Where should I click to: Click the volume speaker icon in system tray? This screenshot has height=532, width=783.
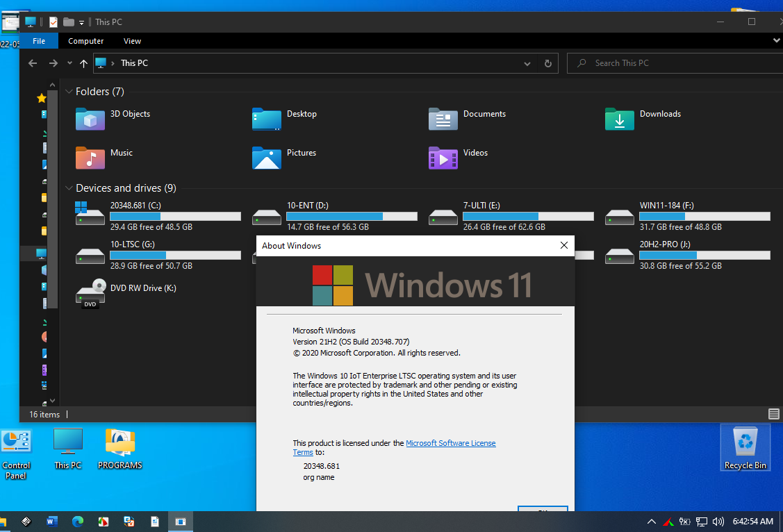718,522
